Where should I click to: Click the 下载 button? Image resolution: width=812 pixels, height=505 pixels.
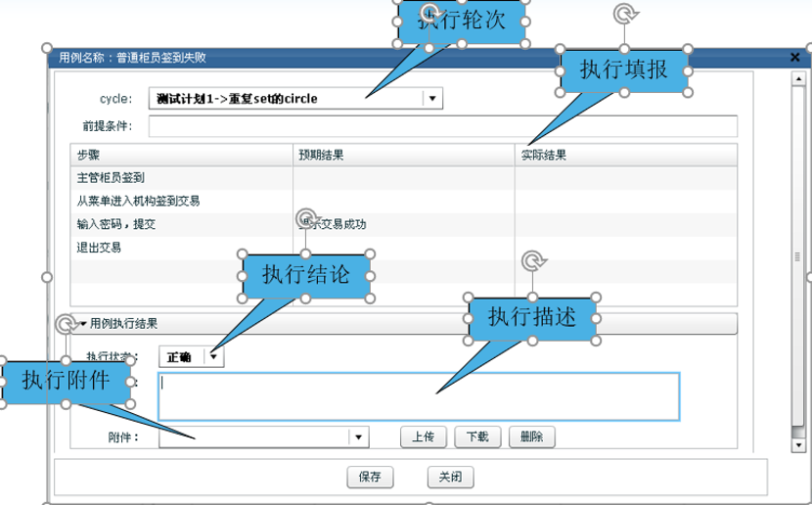point(477,437)
